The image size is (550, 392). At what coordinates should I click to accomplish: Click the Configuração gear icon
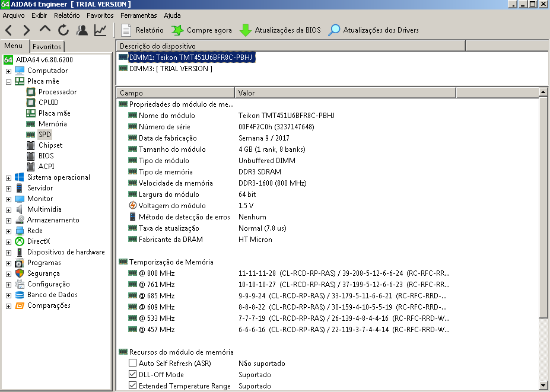pyautogui.click(x=20, y=284)
